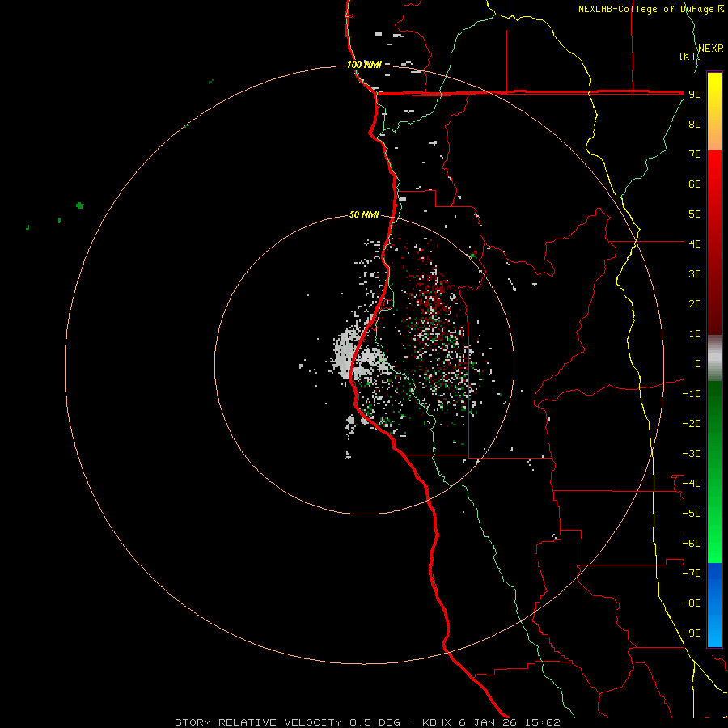Viewport: 728px width, 728px height.
Task: Pick the yellow top segment of color bar
Action: click(714, 112)
